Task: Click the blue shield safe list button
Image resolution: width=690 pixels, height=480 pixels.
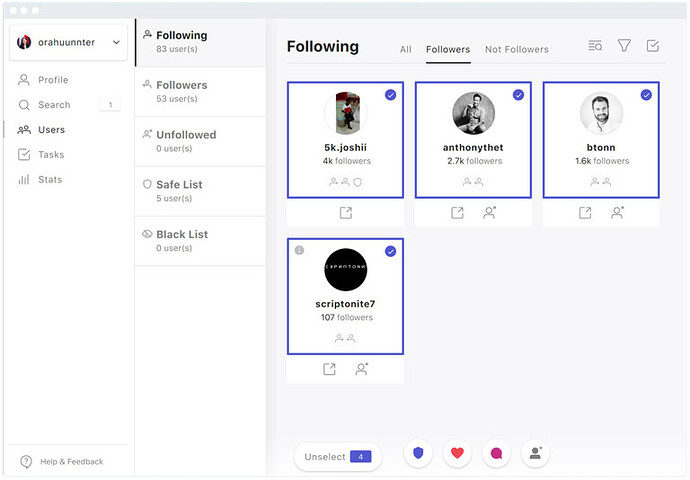Action: coord(418,453)
